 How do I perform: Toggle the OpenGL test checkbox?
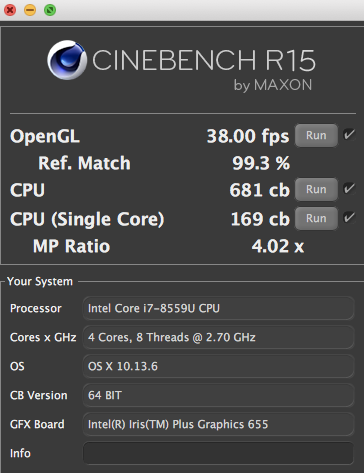(349, 135)
